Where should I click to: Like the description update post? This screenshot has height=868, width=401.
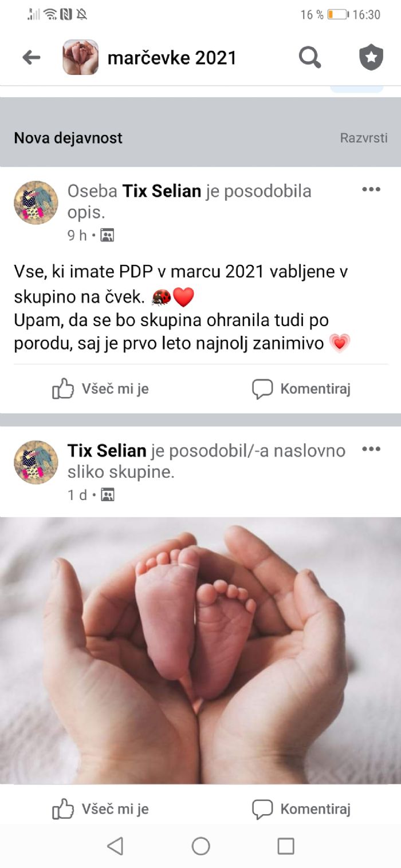[x=100, y=389]
